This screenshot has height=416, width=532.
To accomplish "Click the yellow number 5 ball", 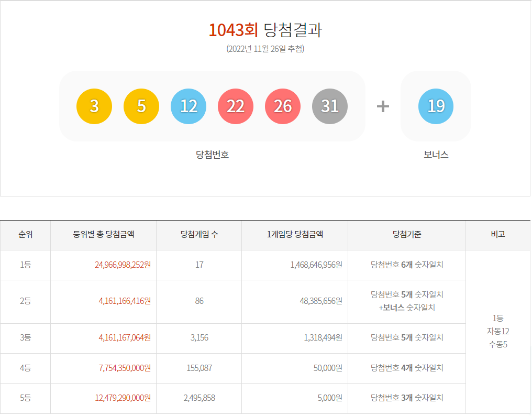I will pos(141,106).
